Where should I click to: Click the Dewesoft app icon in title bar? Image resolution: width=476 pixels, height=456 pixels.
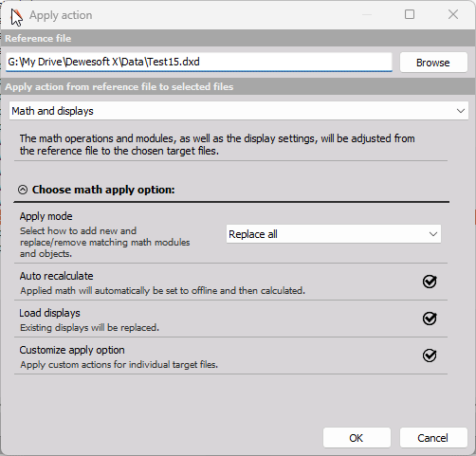pyautogui.click(x=17, y=16)
